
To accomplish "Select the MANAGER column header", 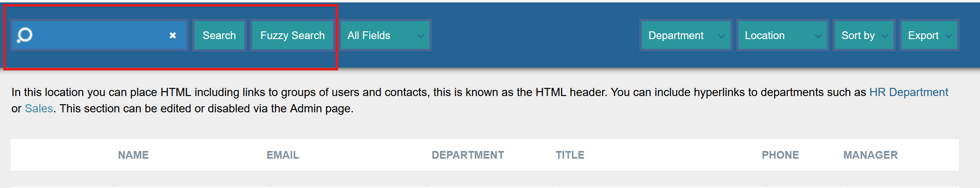I will (x=870, y=155).
